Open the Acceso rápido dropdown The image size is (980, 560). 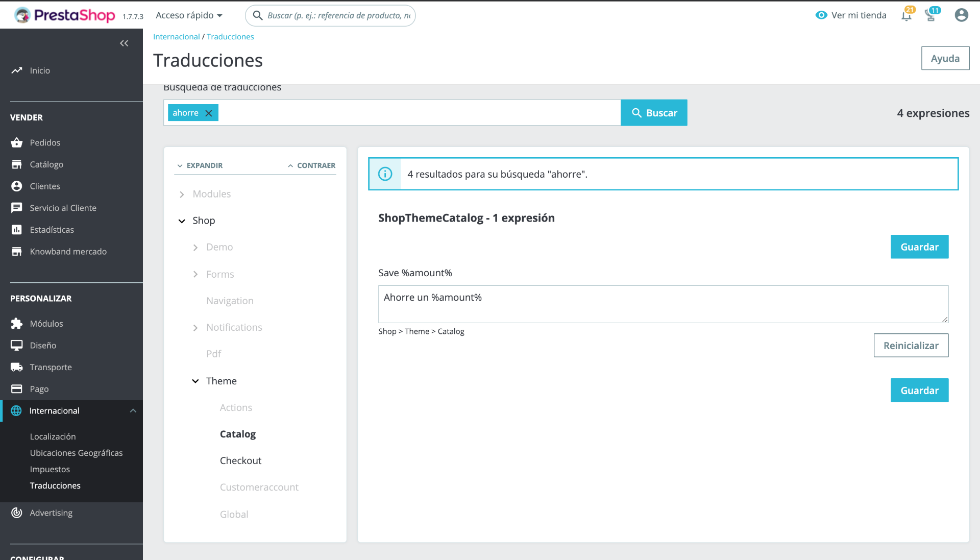189,15
